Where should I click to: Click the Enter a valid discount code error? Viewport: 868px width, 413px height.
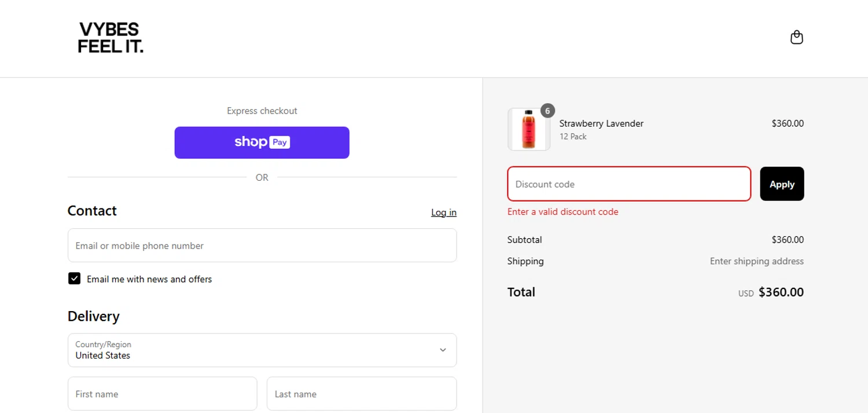pyautogui.click(x=562, y=212)
